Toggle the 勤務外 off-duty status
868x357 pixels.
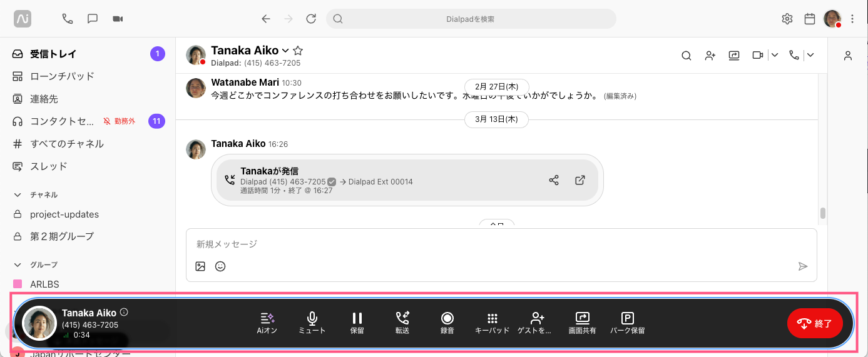120,121
